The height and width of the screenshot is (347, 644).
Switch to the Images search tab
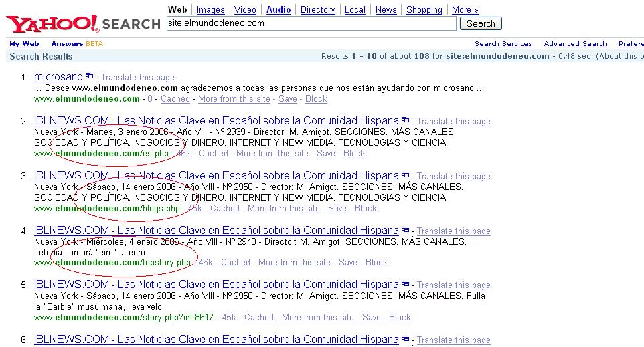pyautogui.click(x=210, y=9)
